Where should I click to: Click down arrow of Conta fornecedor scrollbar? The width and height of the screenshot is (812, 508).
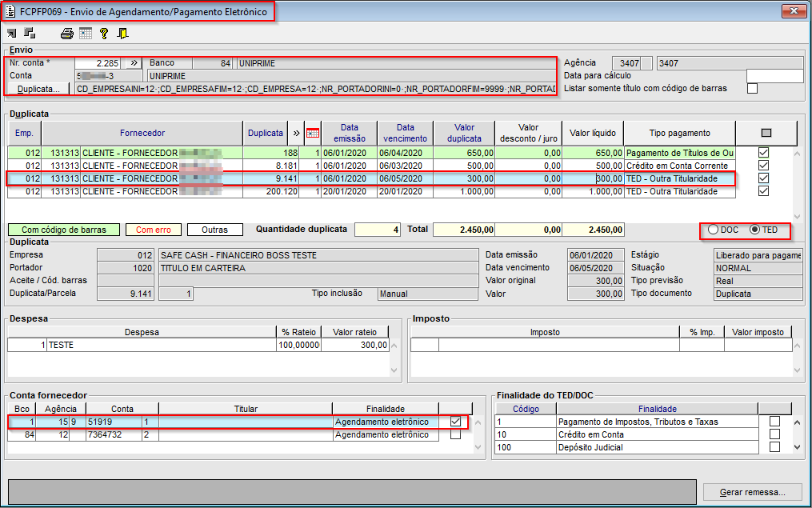[478, 447]
